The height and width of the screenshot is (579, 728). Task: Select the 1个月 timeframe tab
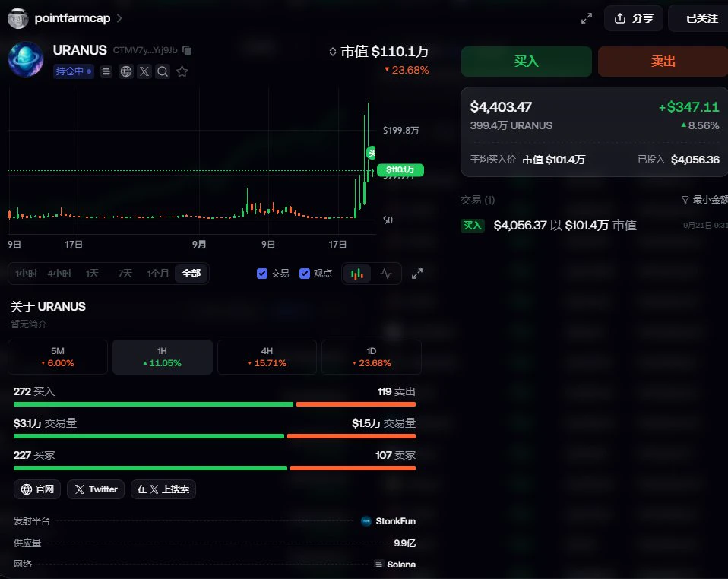158,274
